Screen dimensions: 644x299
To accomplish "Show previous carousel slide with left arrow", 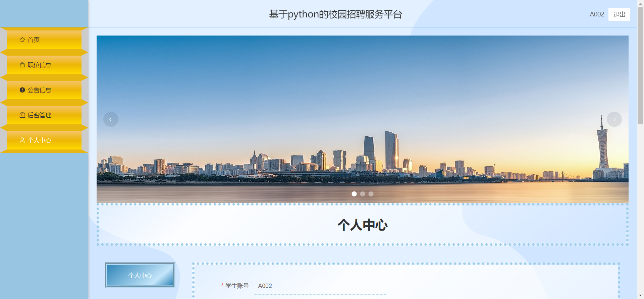I will pyautogui.click(x=111, y=119).
